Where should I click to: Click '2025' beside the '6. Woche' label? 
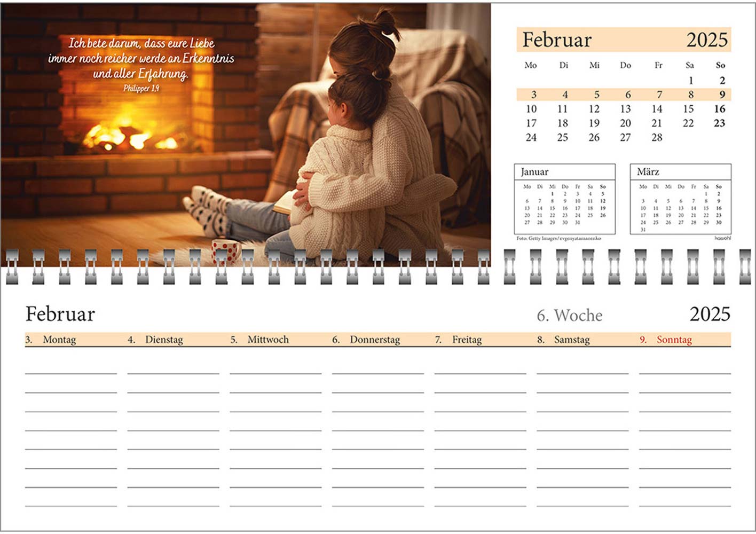pyautogui.click(x=710, y=314)
